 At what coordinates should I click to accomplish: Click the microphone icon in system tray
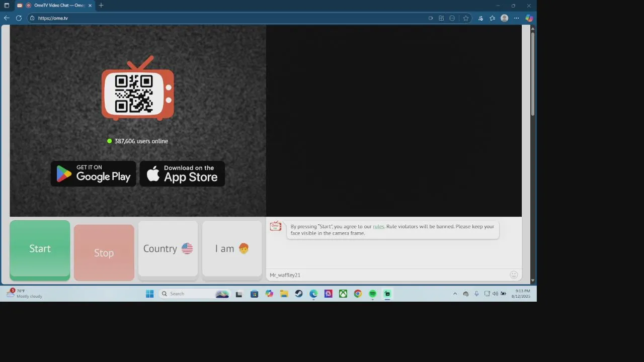pyautogui.click(x=476, y=294)
